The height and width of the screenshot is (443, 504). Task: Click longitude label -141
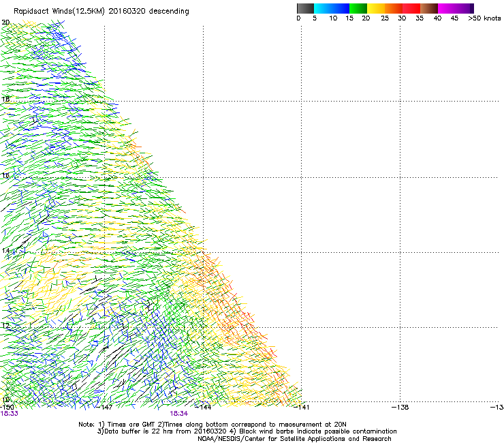pos(302,408)
